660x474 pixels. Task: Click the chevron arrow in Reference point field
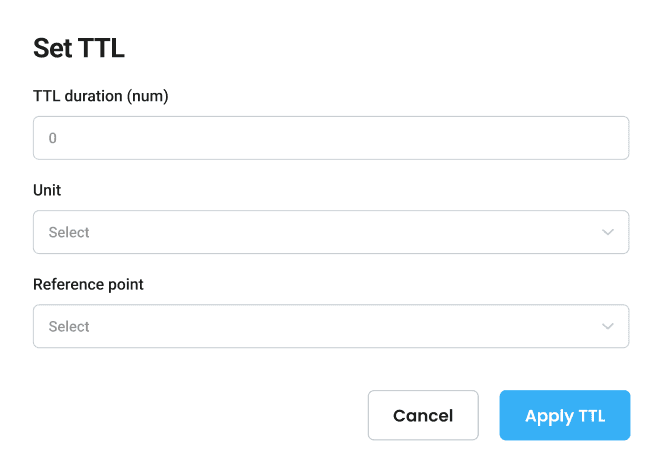tap(608, 326)
